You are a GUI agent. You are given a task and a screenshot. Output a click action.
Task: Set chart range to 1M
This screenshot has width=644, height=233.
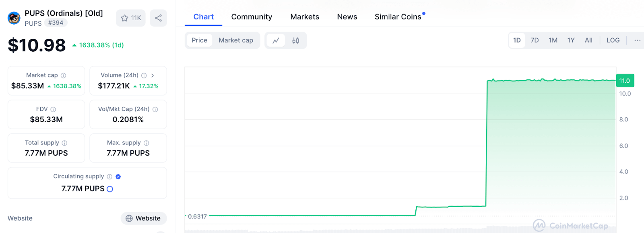coord(553,40)
